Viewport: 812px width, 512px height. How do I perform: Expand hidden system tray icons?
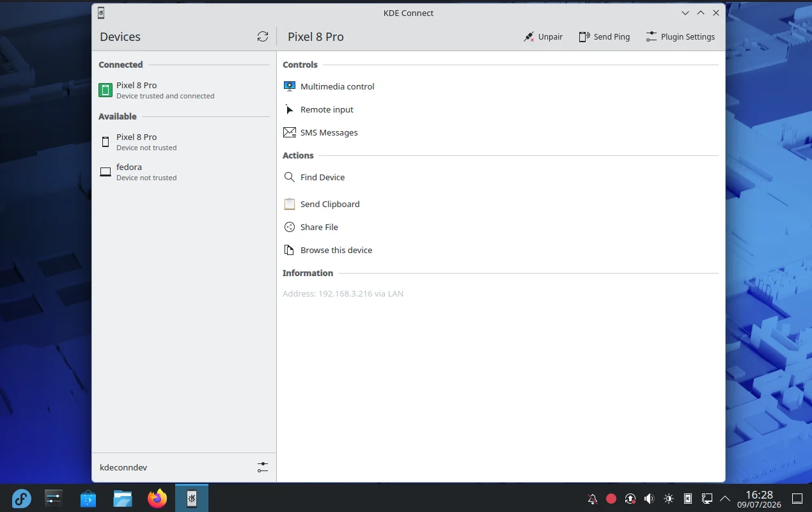click(725, 499)
